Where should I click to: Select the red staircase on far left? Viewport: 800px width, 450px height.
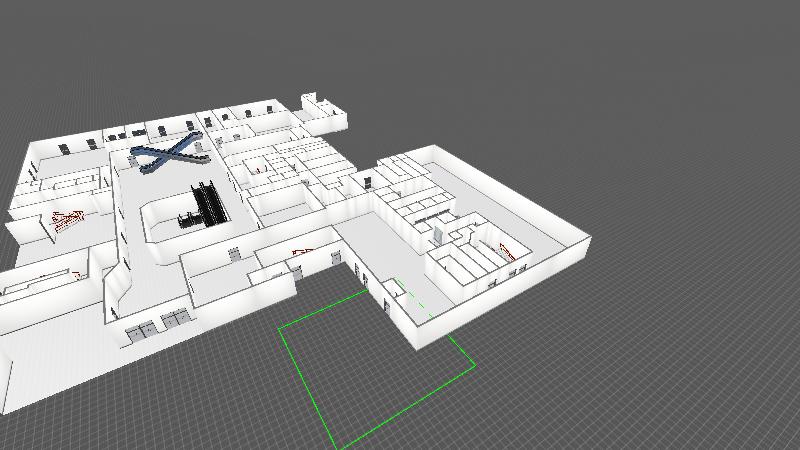point(66,219)
